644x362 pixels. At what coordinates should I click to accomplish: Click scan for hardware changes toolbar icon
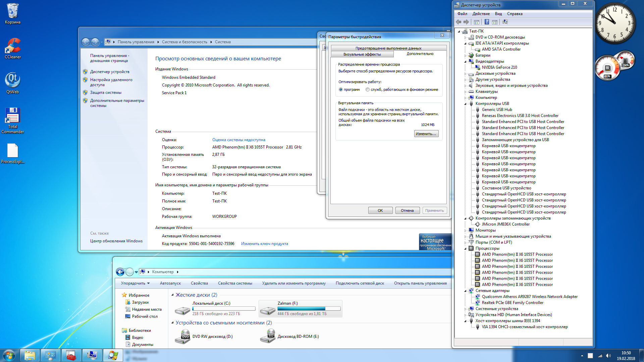coord(505,22)
